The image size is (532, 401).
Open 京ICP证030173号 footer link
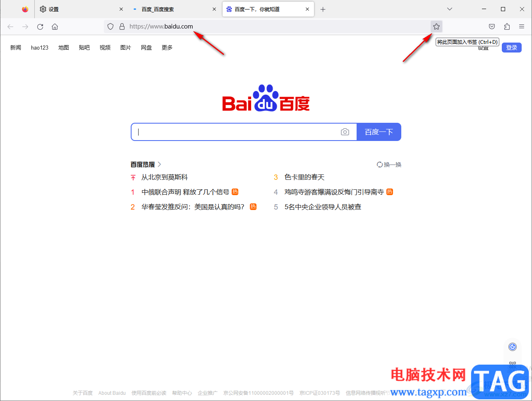[320, 393]
